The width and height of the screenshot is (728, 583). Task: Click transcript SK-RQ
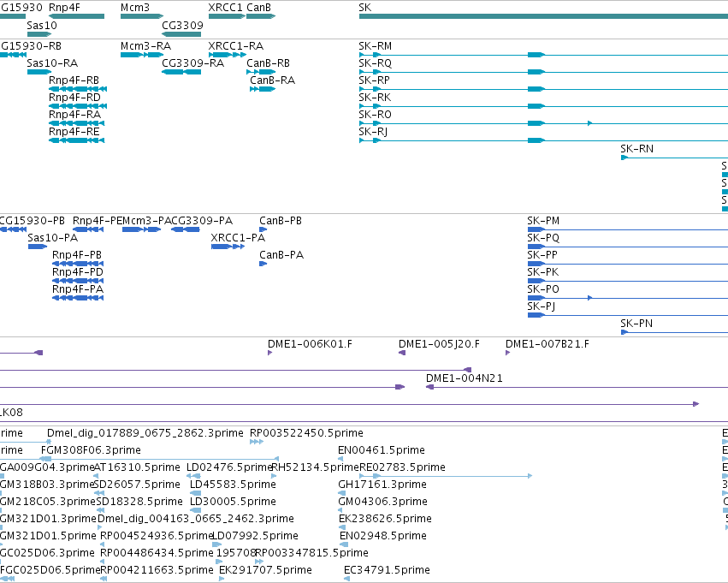(543, 72)
